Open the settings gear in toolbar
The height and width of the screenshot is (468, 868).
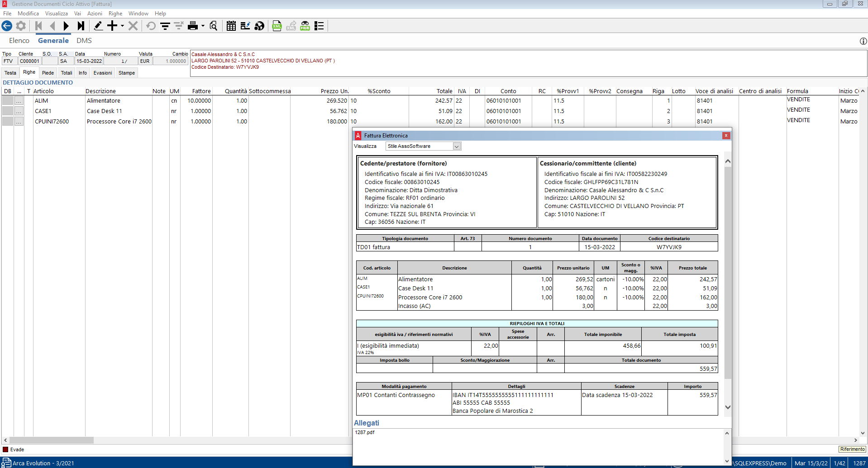tap(21, 26)
